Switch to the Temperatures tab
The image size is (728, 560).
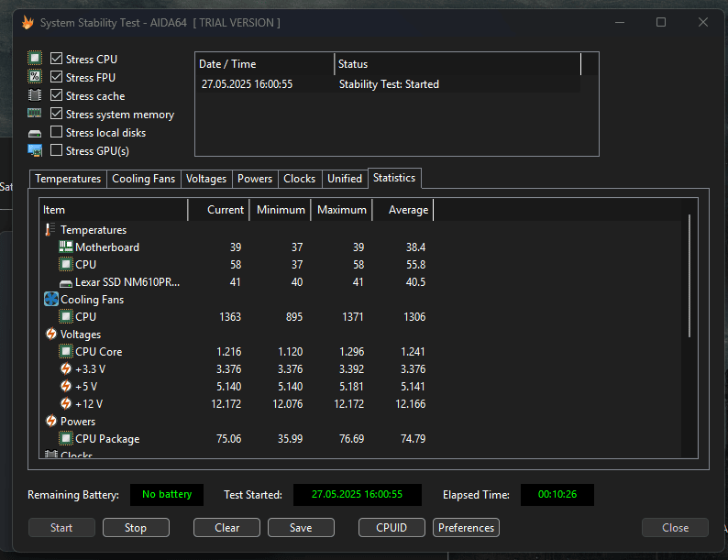point(68,179)
